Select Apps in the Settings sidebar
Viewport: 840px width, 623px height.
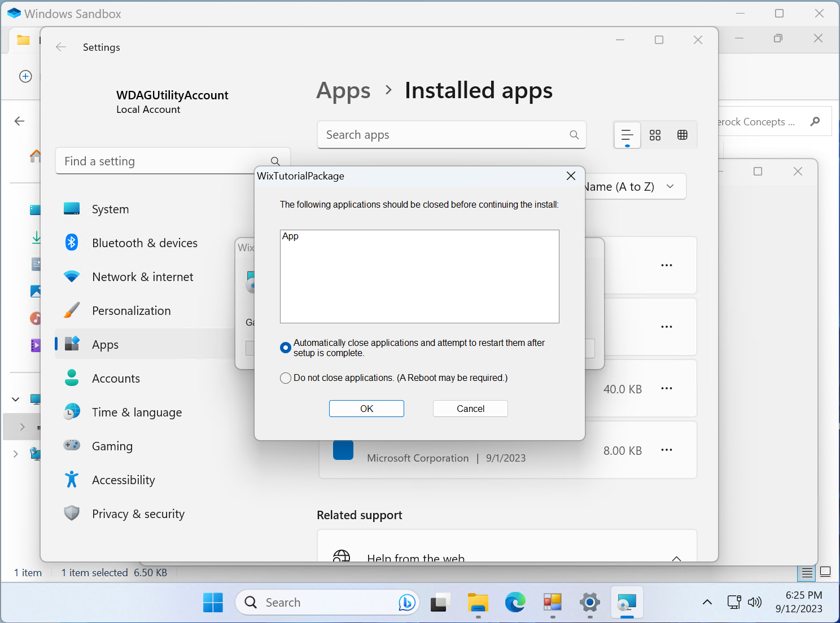105,344
